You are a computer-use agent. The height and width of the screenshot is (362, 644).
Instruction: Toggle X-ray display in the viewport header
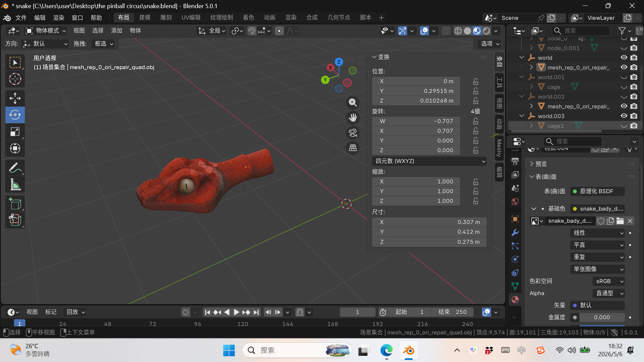(446, 31)
